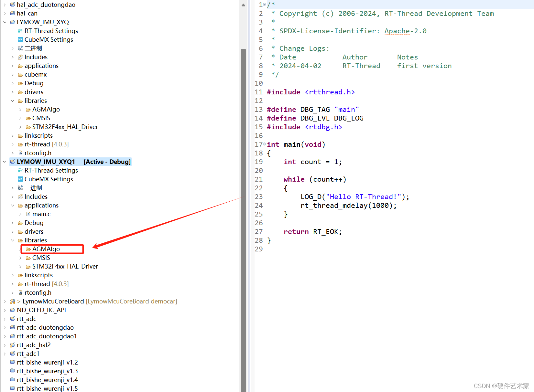Click on rt_thread_mdelay(1000) code line

(x=349, y=206)
